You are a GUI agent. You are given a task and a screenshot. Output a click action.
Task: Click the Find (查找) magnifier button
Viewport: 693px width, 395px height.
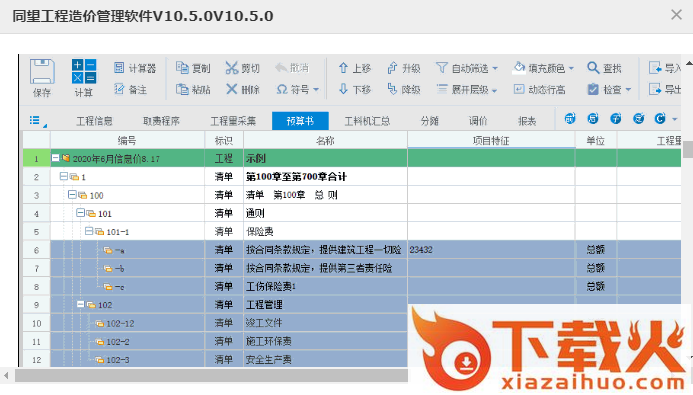(604, 68)
